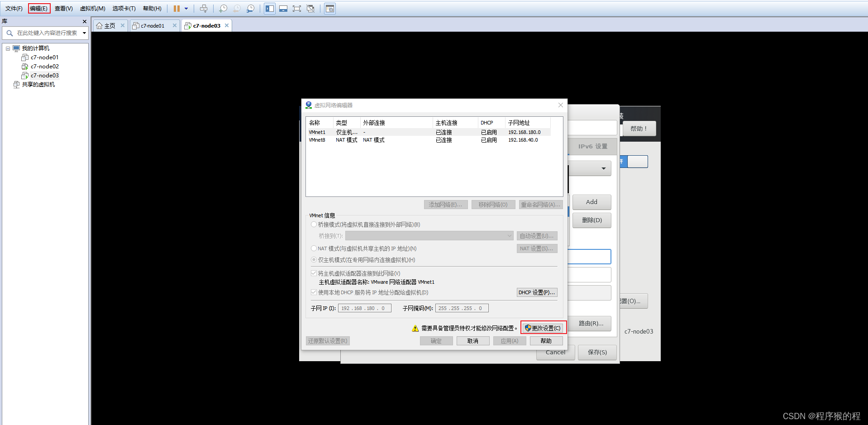Open DHCP 设置(P)... button

(537, 292)
